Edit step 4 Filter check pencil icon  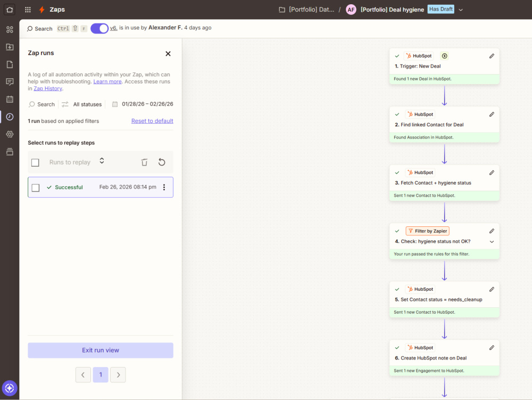492,231
